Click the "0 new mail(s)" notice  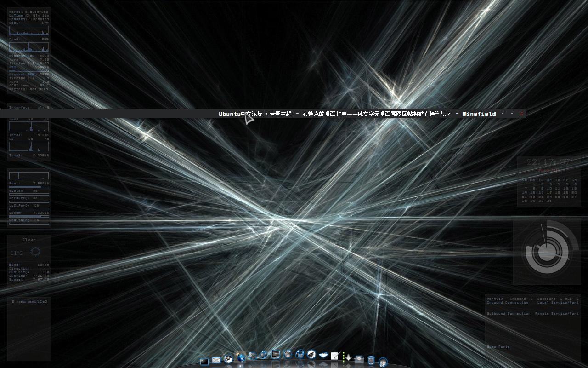(29, 301)
